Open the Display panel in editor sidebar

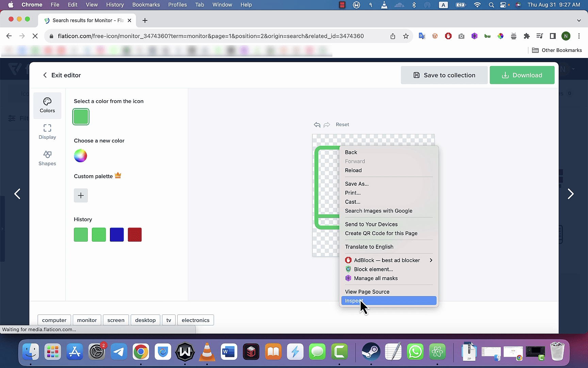coord(47,132)
